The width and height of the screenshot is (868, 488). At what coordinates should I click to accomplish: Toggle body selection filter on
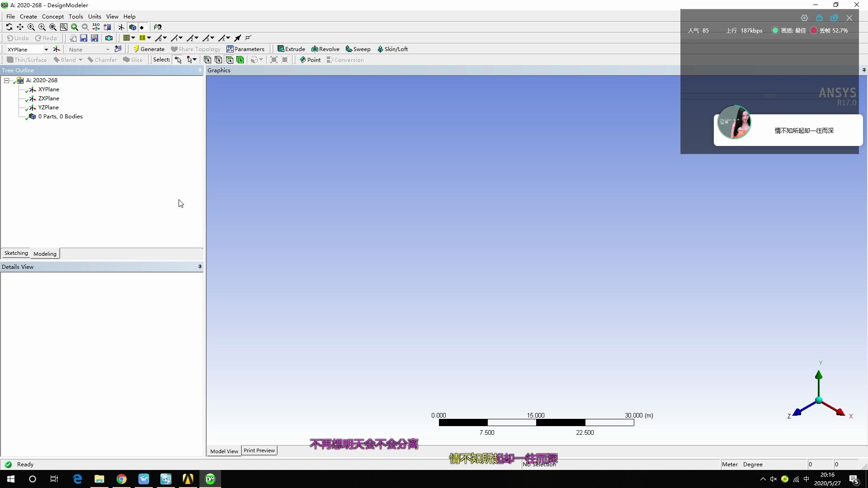click(x=241, y=60)
